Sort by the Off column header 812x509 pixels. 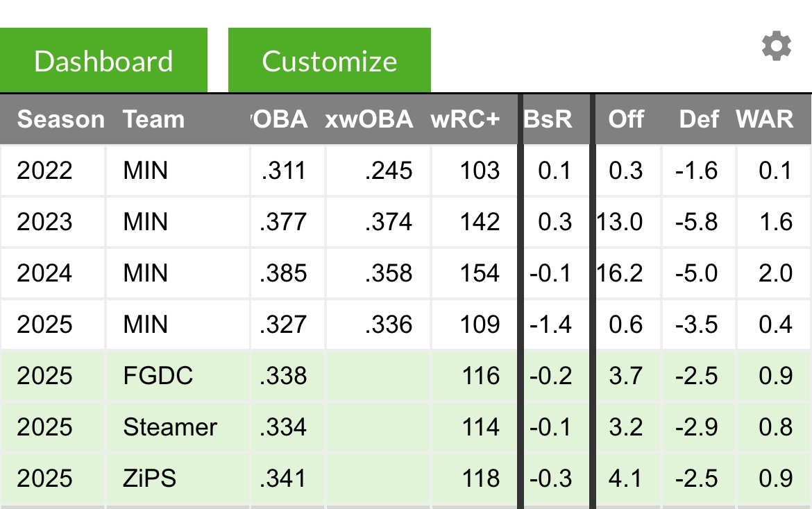coord(625,119)
